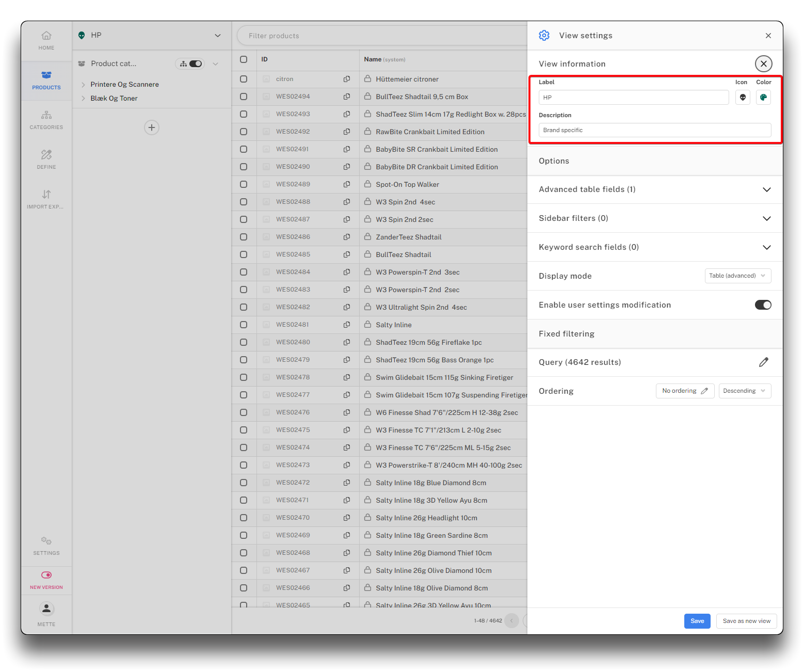Open the Define section in the sidebar
The height and width of the screenshot is (672, 804).
[46, 159]
